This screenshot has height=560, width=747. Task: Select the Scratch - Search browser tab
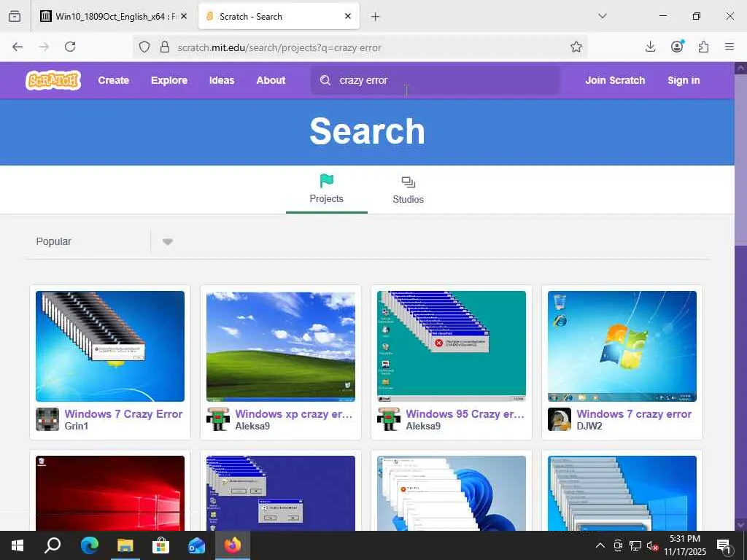(x=279, y=16)
